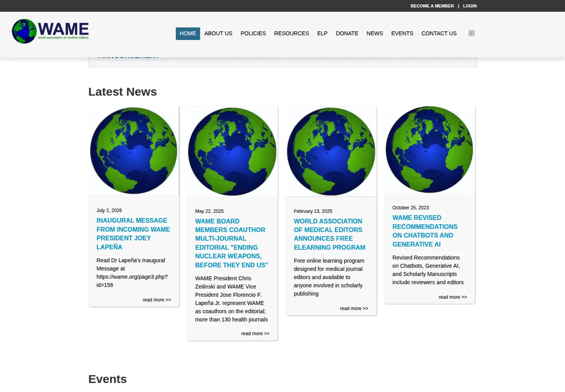Click the globe image on the July 2, 2026 card
Viewport: 565px width, 392px height.
134,151
